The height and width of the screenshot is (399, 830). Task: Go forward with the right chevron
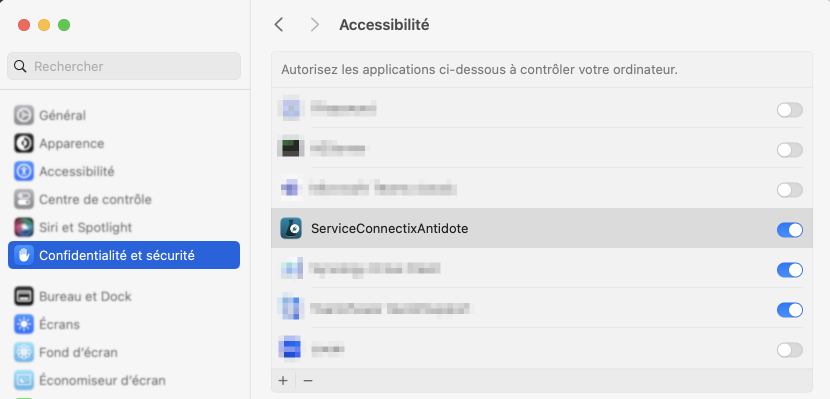tap(315, 24)
